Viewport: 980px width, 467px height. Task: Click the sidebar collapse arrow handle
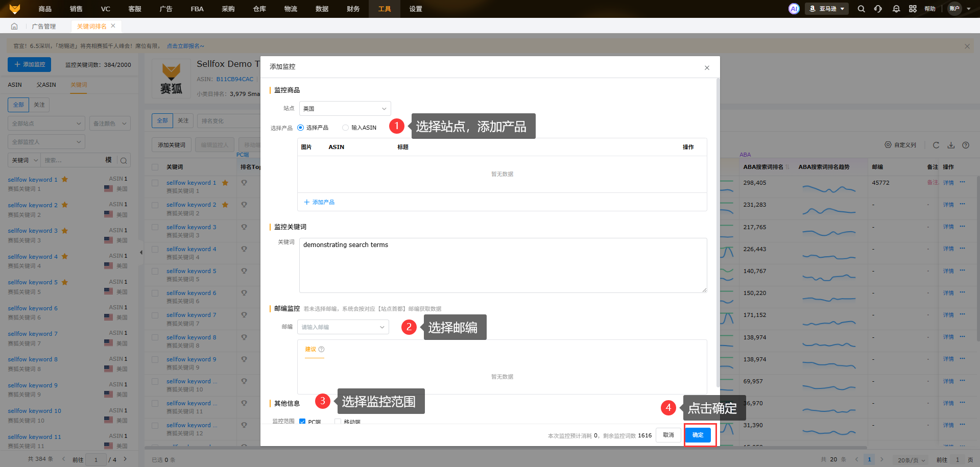pos(141,252)
